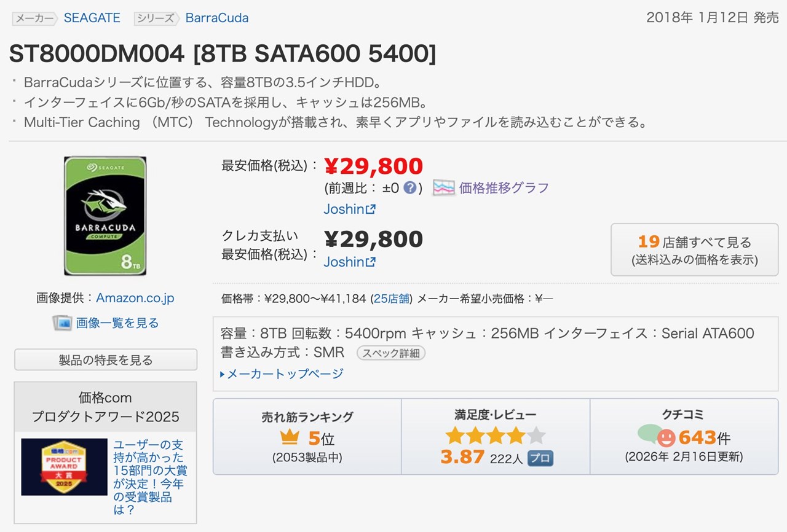Click the プロ badge next to reviews
Image resolution: width=787 pixels, height=532 pixels.
coord(540,458)
